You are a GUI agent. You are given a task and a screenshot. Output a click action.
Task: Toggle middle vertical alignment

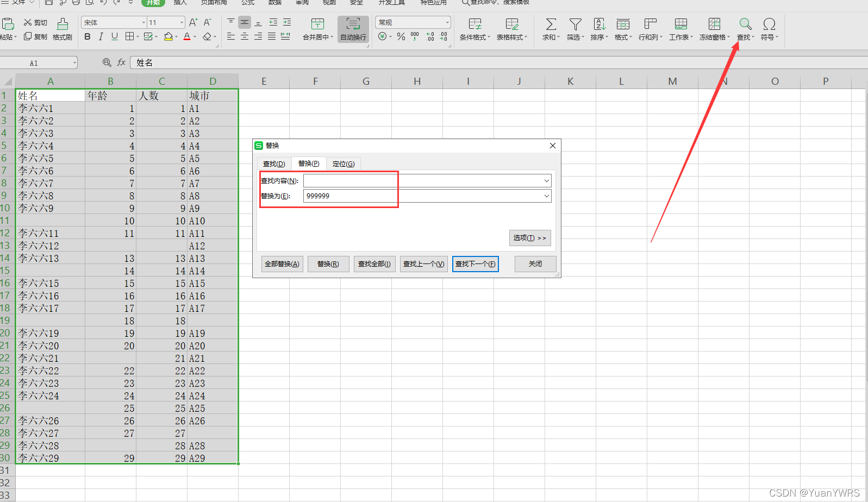click(245, 22)
